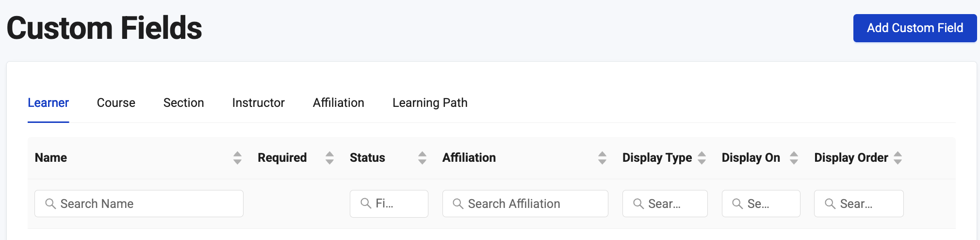The height and width of the screenshot is (240, 980).
Task: Open the Status filter field
Action: pos(389,204)
